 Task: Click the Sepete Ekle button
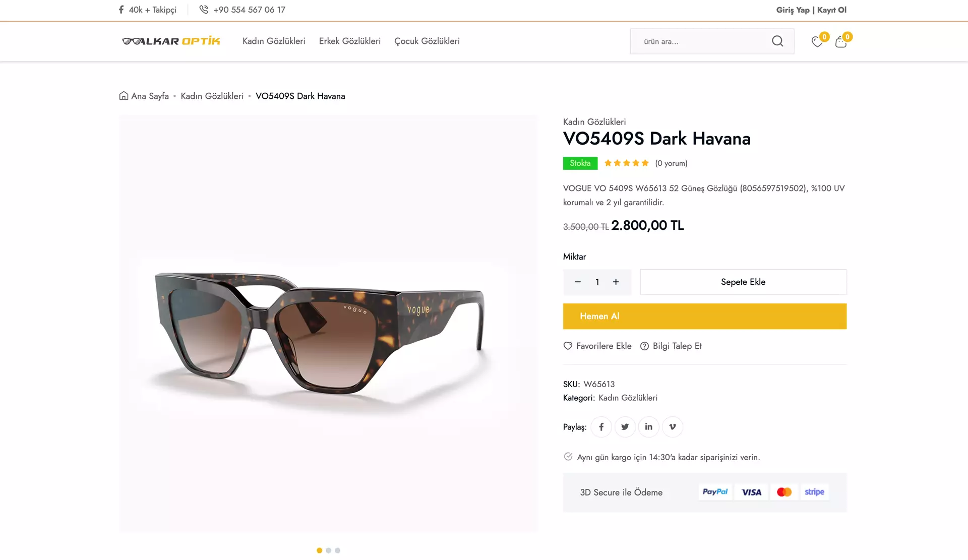pos(743,282)
